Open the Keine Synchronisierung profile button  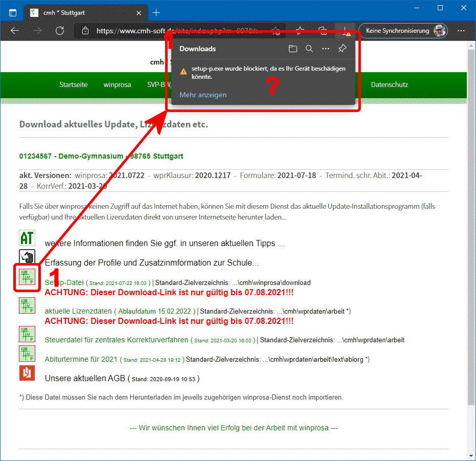pyautogui.click(x=403, y=31)
